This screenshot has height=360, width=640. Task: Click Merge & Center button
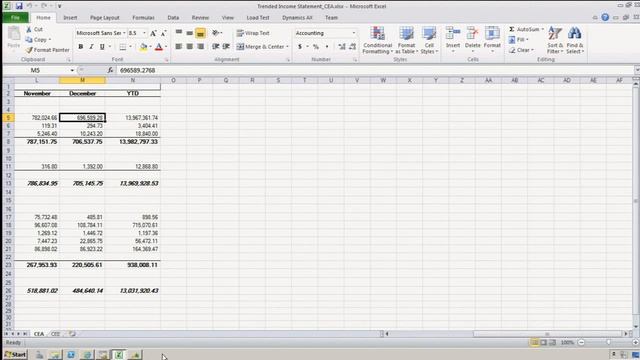(260, 47)
